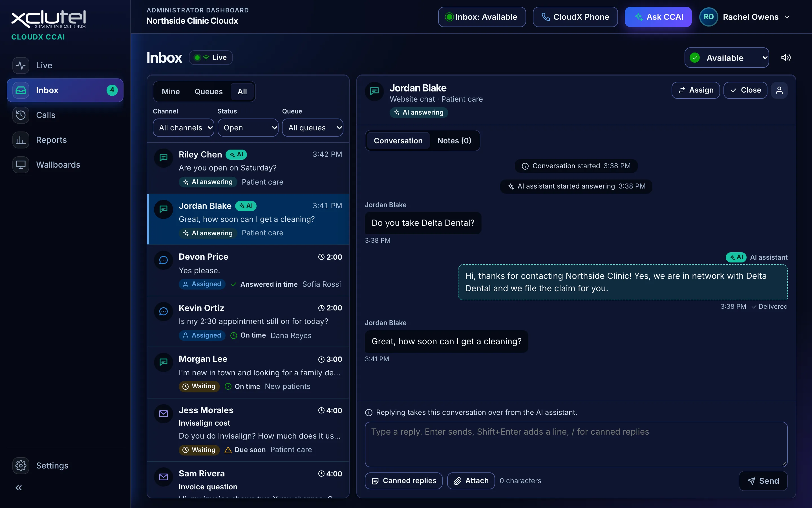812x508 pixels.
Task: Open the Wallboards section
Action: click(x=65, y=165)
